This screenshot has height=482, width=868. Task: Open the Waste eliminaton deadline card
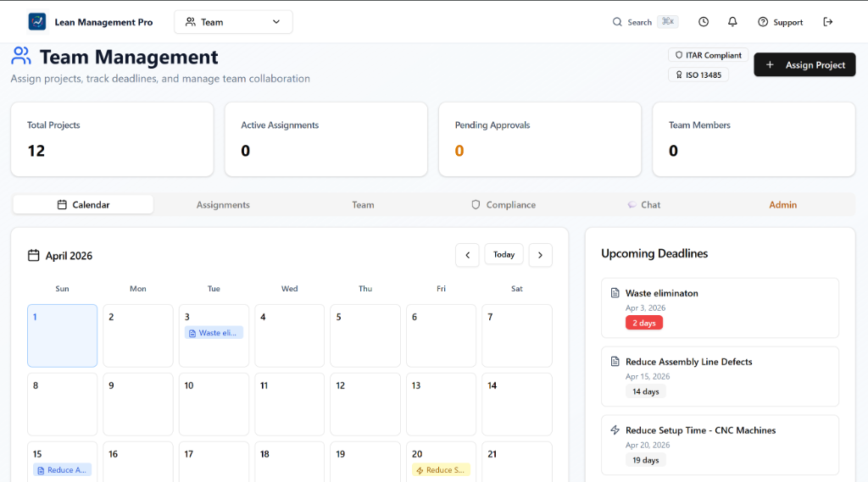(720, 307)
